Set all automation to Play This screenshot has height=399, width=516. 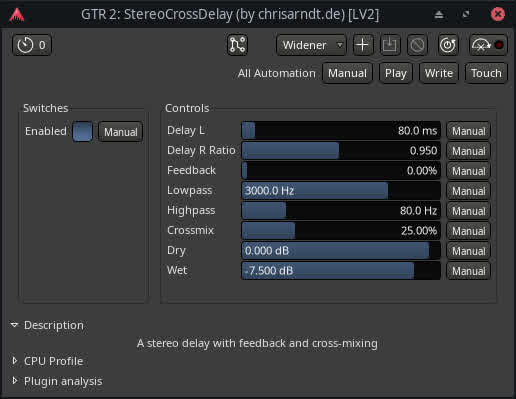(x=395, y=73)
